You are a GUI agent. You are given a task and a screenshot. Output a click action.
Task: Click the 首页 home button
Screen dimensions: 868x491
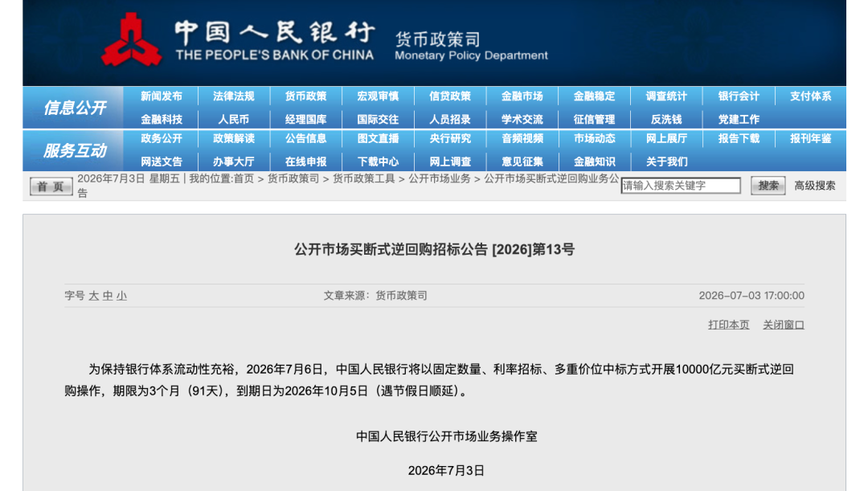coord(51,186)
